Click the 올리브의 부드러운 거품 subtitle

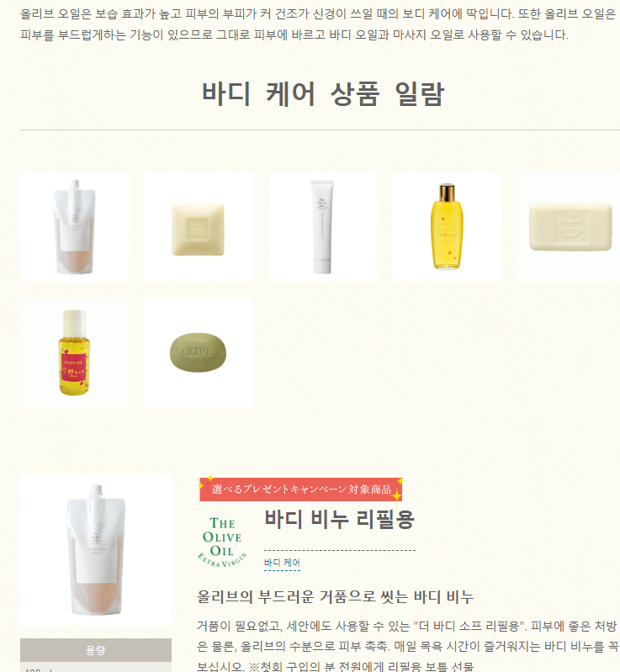point(336,596)
